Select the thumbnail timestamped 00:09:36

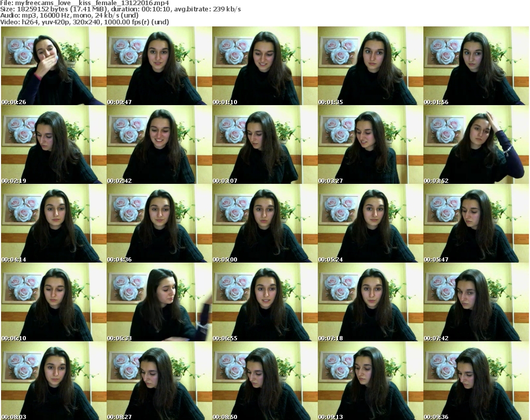click(476, 381)
